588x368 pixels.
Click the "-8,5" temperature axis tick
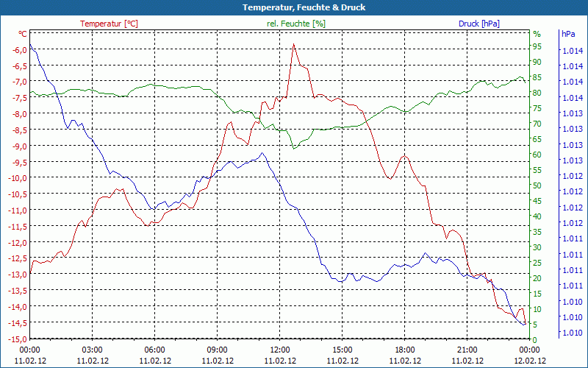click(x=19, y=130)
